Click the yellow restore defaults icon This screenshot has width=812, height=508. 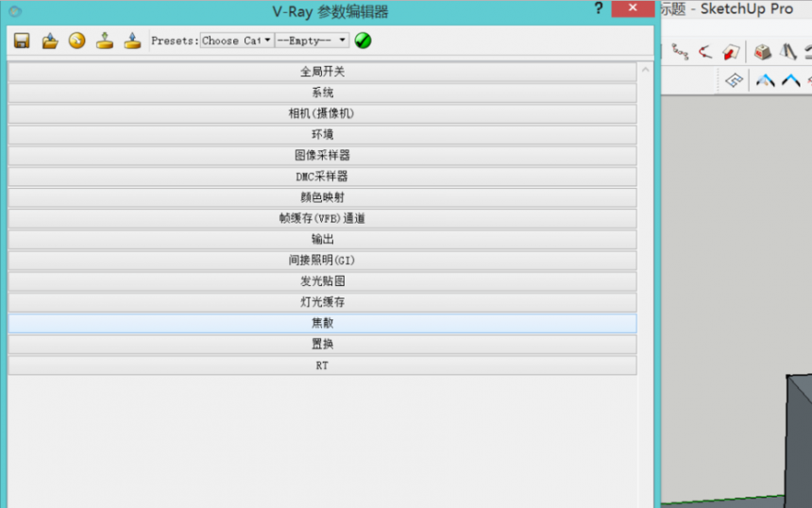pos(77,41)
